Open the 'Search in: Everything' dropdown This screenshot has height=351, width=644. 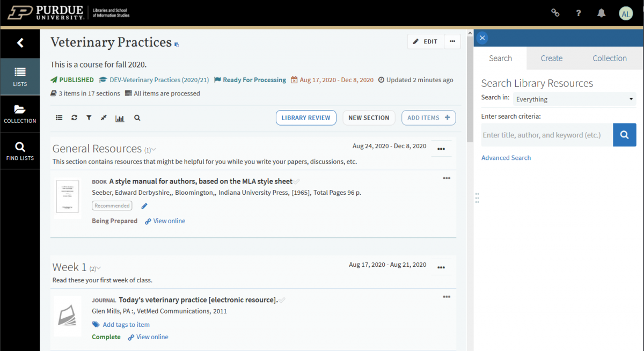pos(574,99)
